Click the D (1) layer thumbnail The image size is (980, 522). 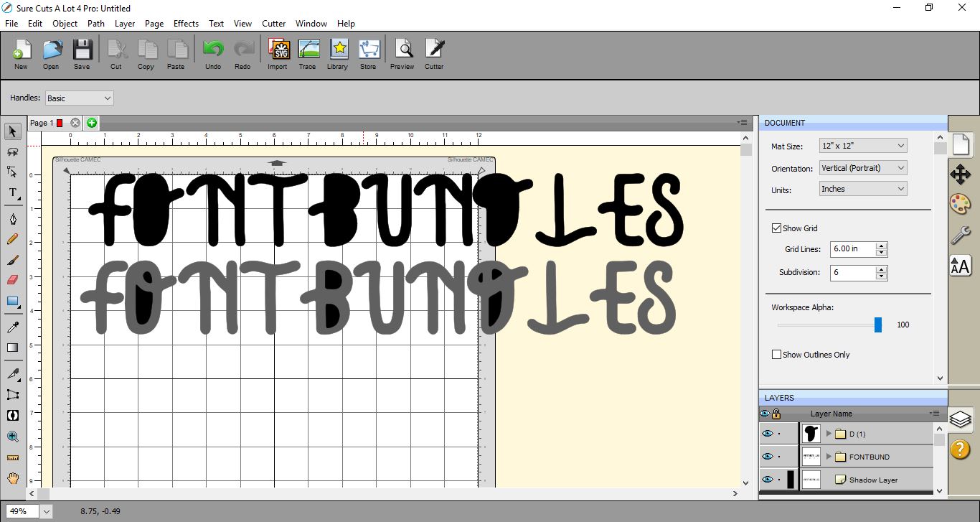(x=811, y=433)
